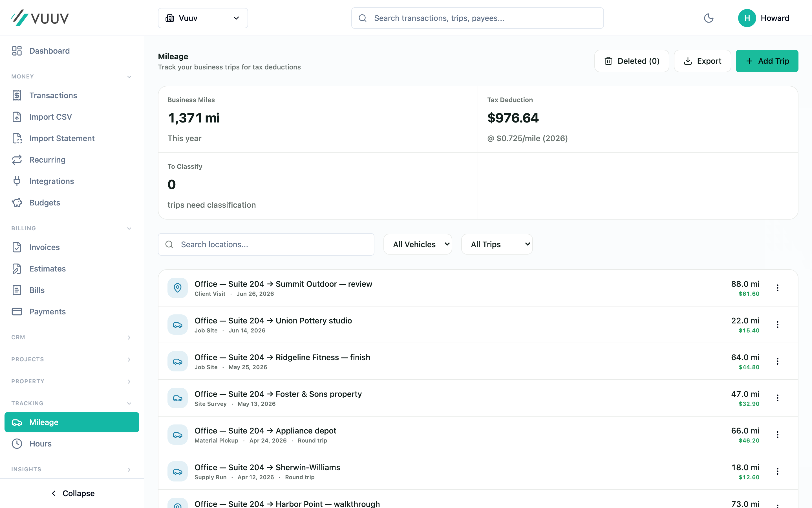The width and height of the screenshot is (812, 508).
Task: Open options menu for Summit Outdoor trip
Action: (777, 288)
